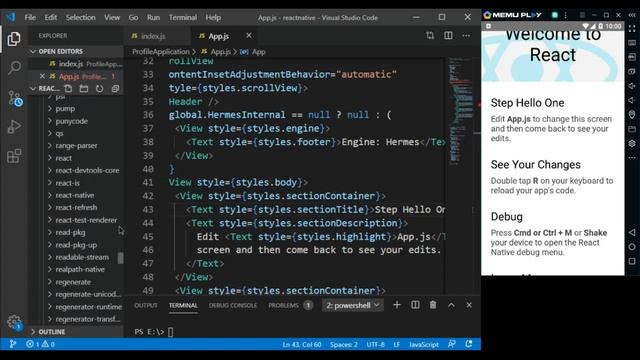
Task: Click in the terminal prompt PS E:\>
Action: point(149,331)
